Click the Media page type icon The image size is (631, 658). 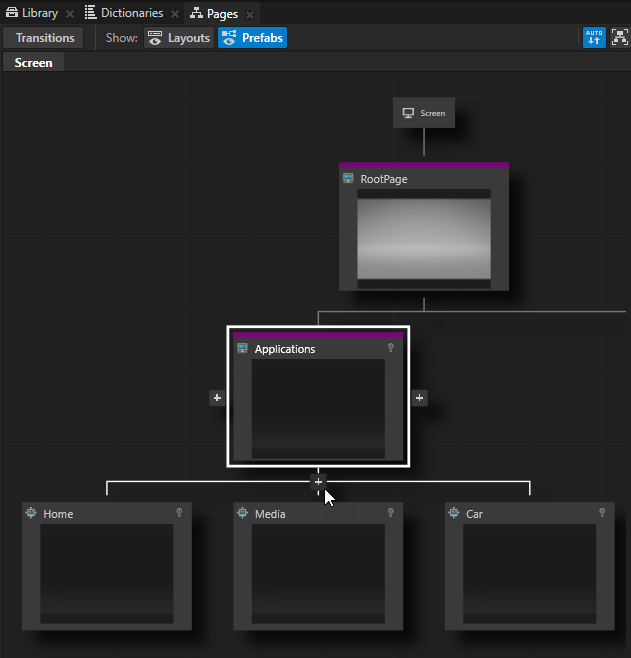pos(242,514)
